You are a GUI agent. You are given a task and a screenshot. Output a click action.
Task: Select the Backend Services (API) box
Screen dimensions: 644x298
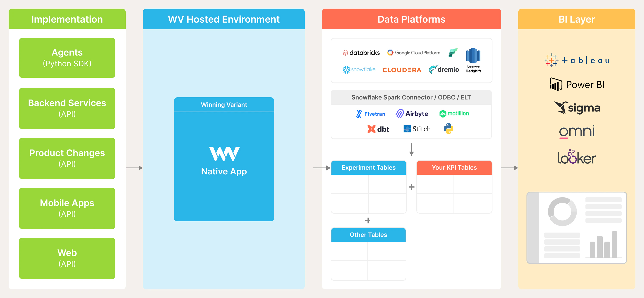(67, 109)
